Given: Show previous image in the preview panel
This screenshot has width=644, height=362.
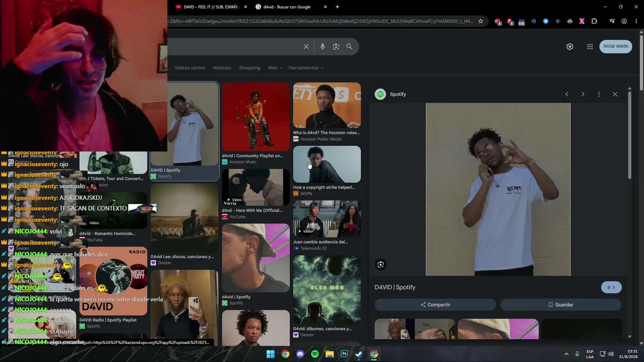Looking at the screenshot, I should pos(567,95).
